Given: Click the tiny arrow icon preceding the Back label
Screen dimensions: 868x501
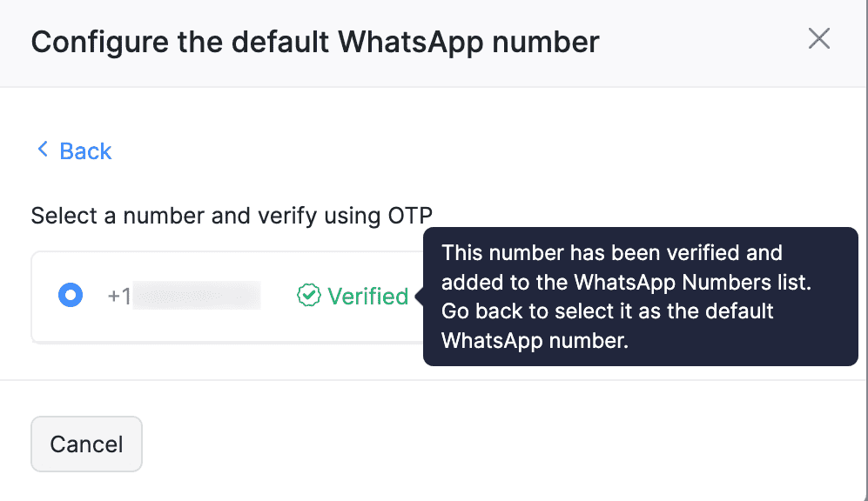Looking at the screenshot, I should (x=42, y=150).
